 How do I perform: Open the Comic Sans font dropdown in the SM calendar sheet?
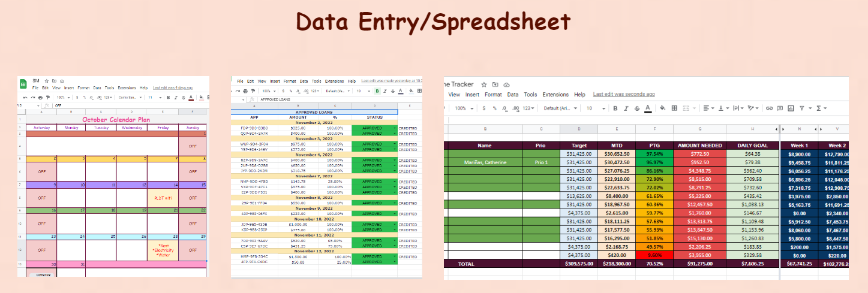tap(130, 97)
